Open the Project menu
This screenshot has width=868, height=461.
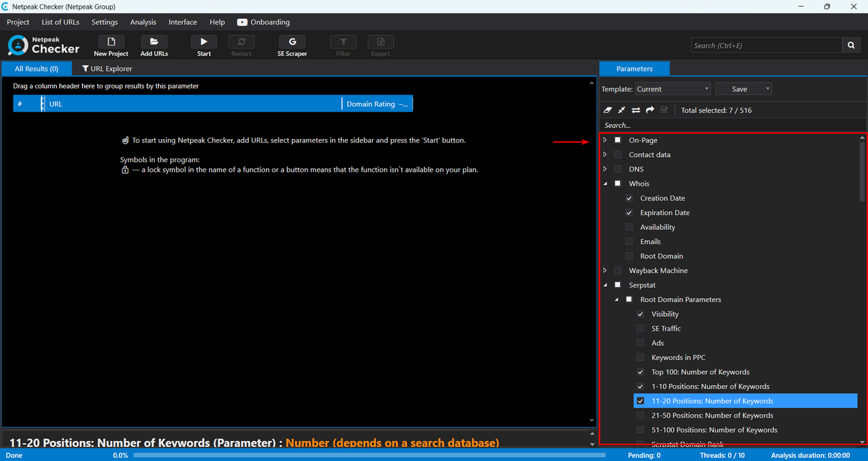click(18, 22)
